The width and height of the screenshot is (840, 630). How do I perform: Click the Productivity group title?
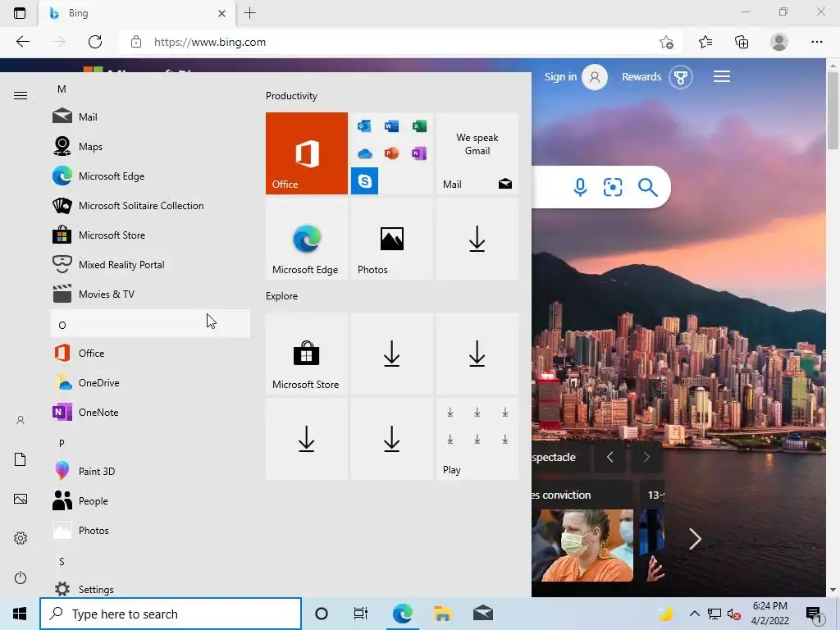(291, 96)
